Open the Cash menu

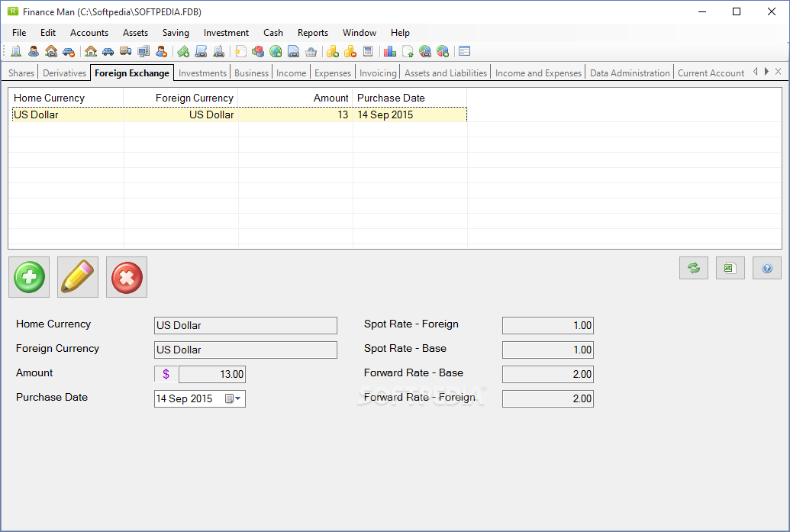(273, 33)
